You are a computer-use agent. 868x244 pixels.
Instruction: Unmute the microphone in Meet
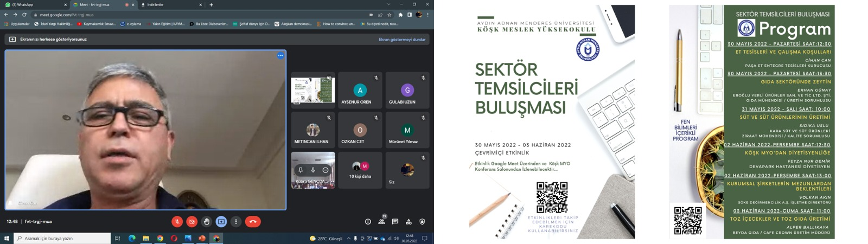(177, 222)
